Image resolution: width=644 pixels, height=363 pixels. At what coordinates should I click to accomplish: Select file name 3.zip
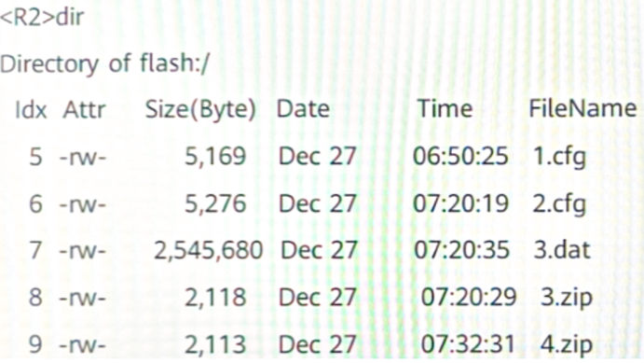click(x=567, y=298)
